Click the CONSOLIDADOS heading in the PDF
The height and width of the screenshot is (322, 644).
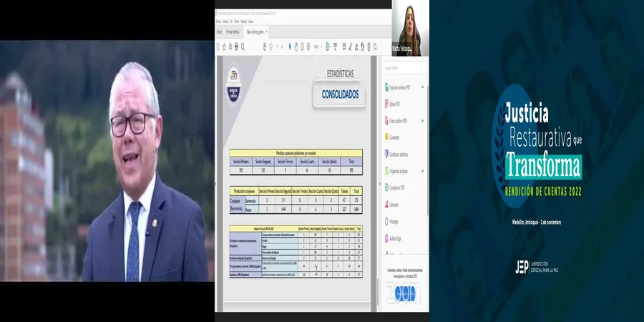[340, 94]
